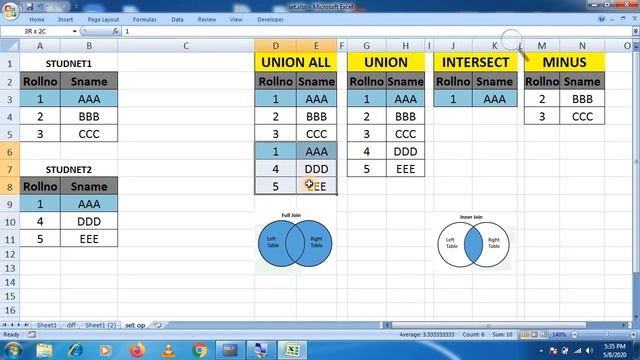Open the Page Layout ribbon tab
The height and width of the screenshot is (360, 640).
103,20
